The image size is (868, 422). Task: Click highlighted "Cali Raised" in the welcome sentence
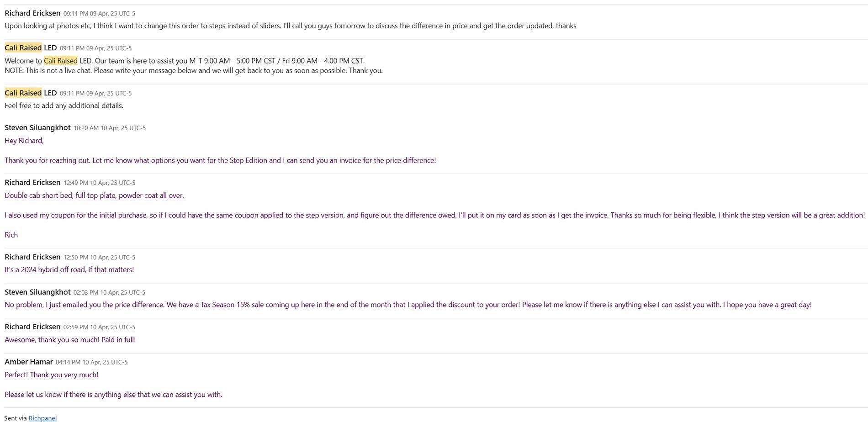(x=61, y=61)
